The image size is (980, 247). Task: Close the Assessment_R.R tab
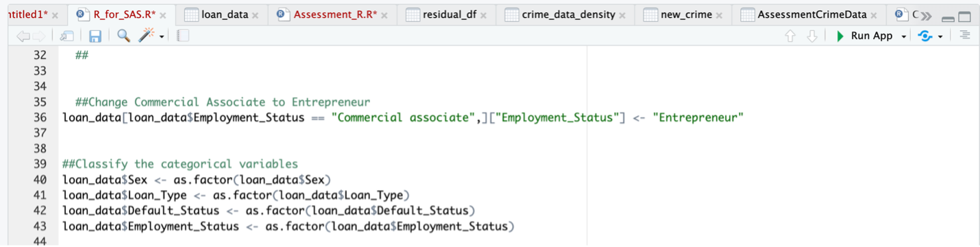[384, 15]
